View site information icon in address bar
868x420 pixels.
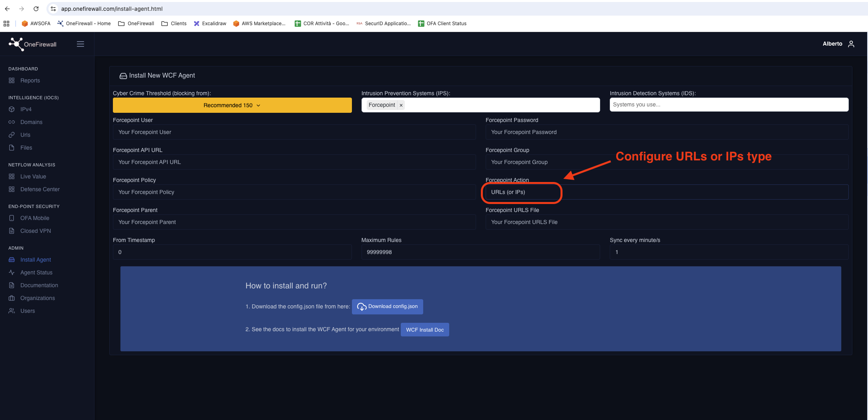(x=53, y=9)
